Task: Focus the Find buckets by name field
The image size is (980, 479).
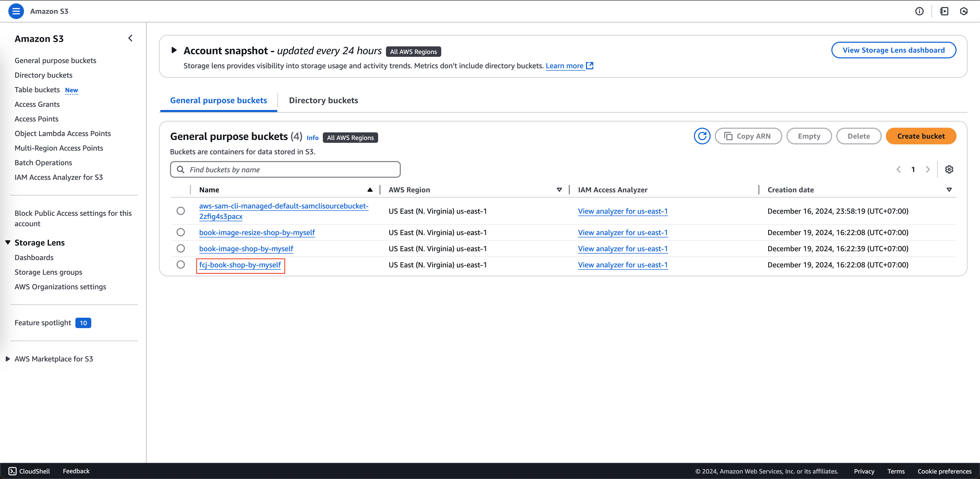Action: 285,170
